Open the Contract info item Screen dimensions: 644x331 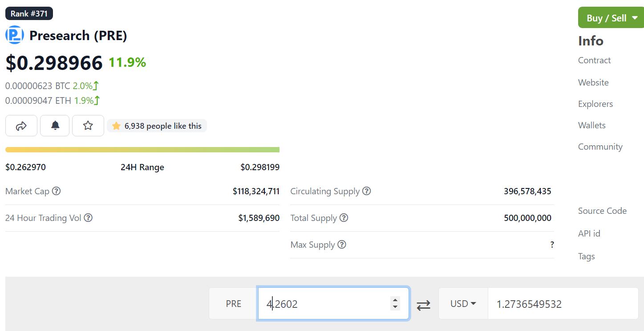594,60
